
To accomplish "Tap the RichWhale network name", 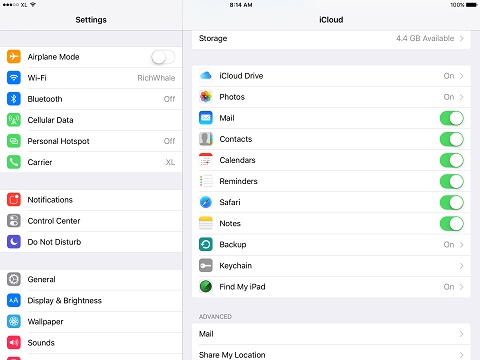I will pos(156,78).
